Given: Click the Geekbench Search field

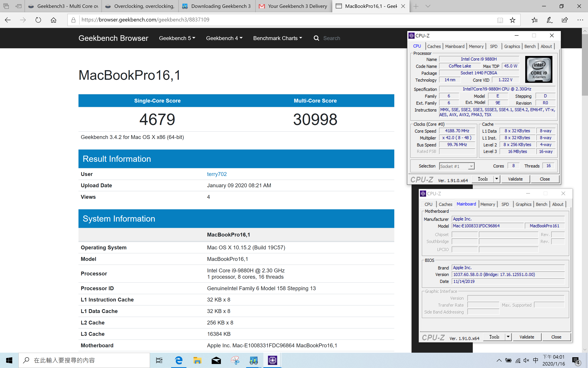Looking at the screenshot, I should click(332, 38).
